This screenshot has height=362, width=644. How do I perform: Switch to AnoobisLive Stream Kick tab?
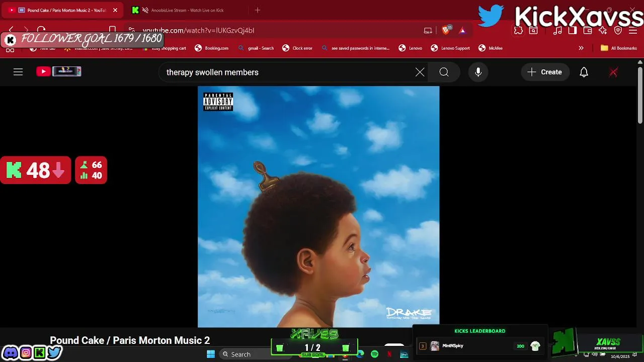[186, 10]
